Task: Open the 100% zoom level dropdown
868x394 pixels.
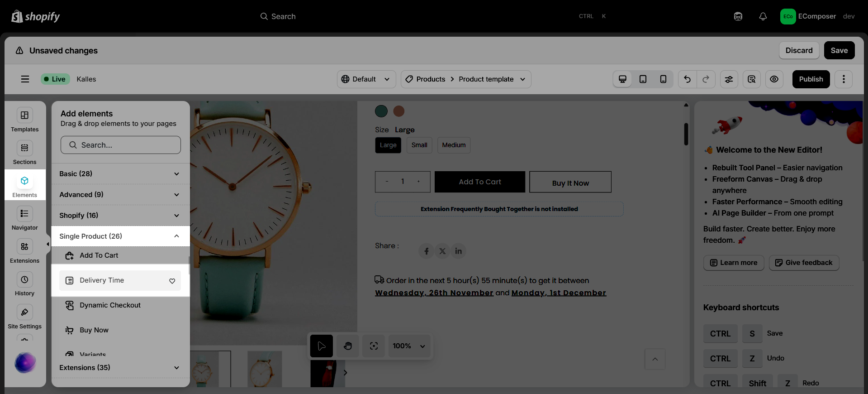Action: 409,346
